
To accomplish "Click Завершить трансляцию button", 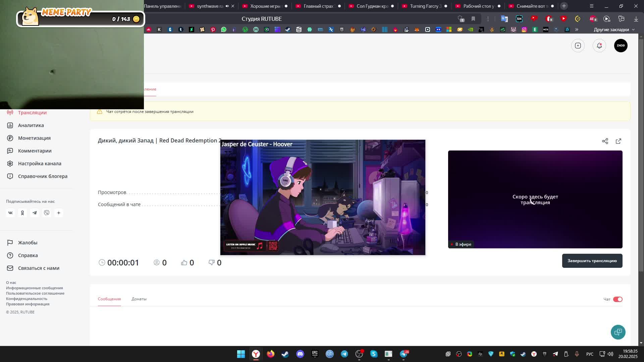I will click(x=592, y=261).
